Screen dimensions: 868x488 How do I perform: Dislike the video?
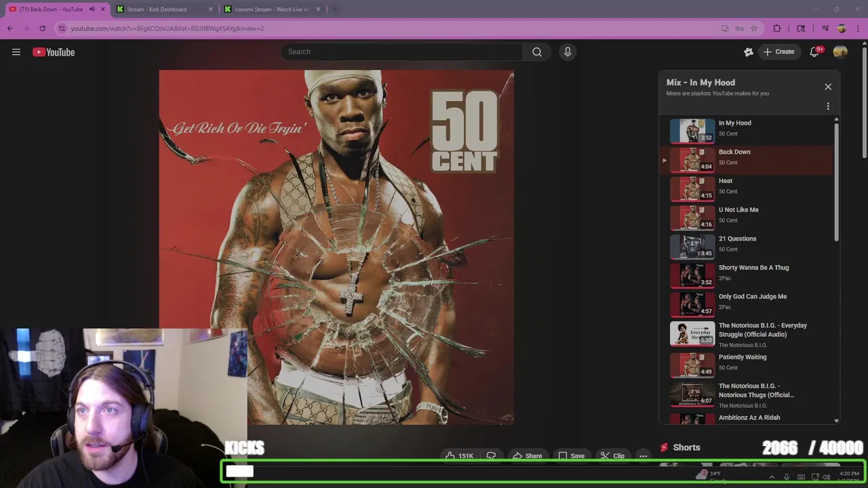pyautogui.click(x=491, y=456)
